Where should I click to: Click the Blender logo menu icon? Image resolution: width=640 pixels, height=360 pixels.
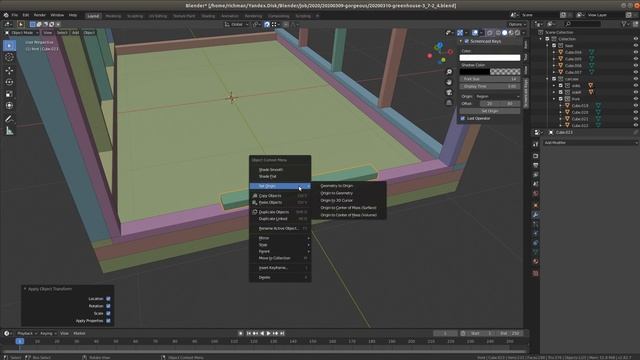pyautogui.click(x=6, y=15)
